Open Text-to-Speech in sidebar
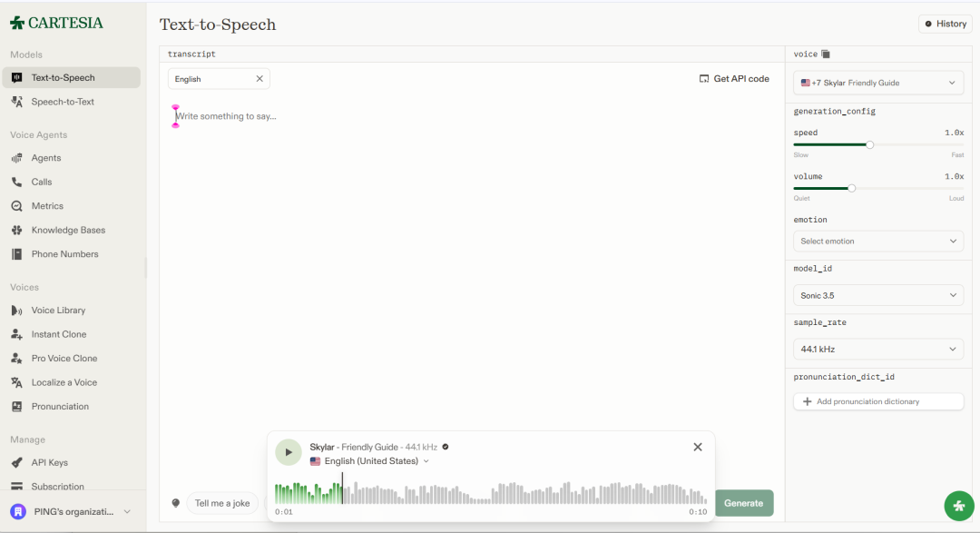The height and width of the screenshot is (533, 980). coord(72,77)
